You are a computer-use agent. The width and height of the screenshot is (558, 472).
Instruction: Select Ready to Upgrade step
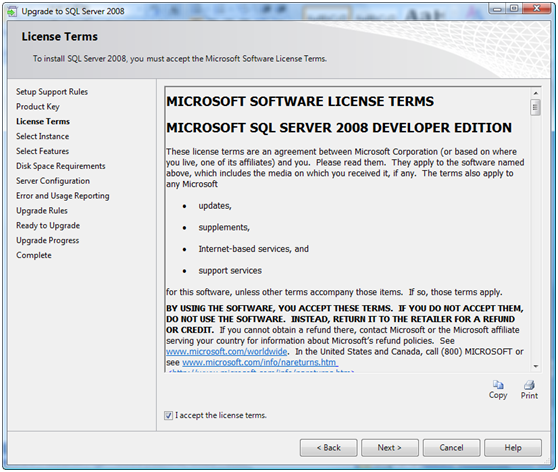click(x=48, y=226)
